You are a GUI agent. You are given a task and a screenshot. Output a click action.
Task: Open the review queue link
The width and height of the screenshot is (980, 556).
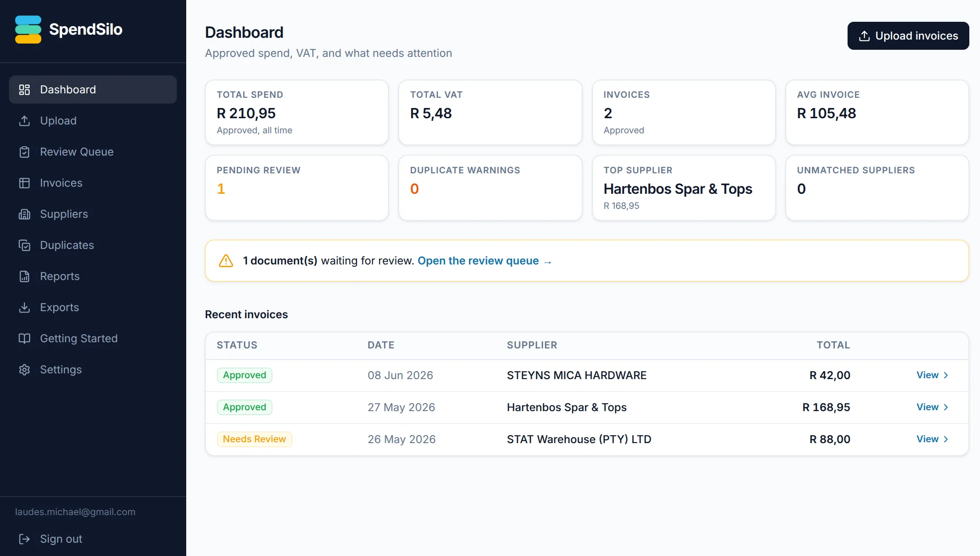coord(484,261)
